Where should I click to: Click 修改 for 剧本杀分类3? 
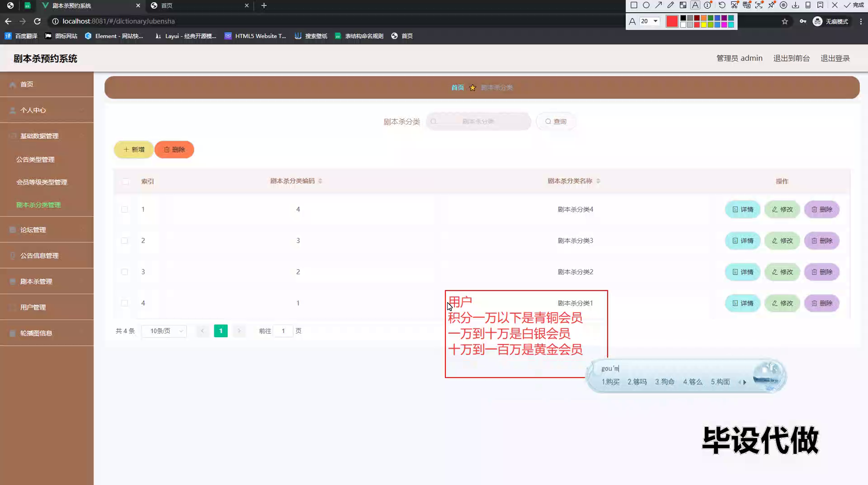(x=782, y=241)
